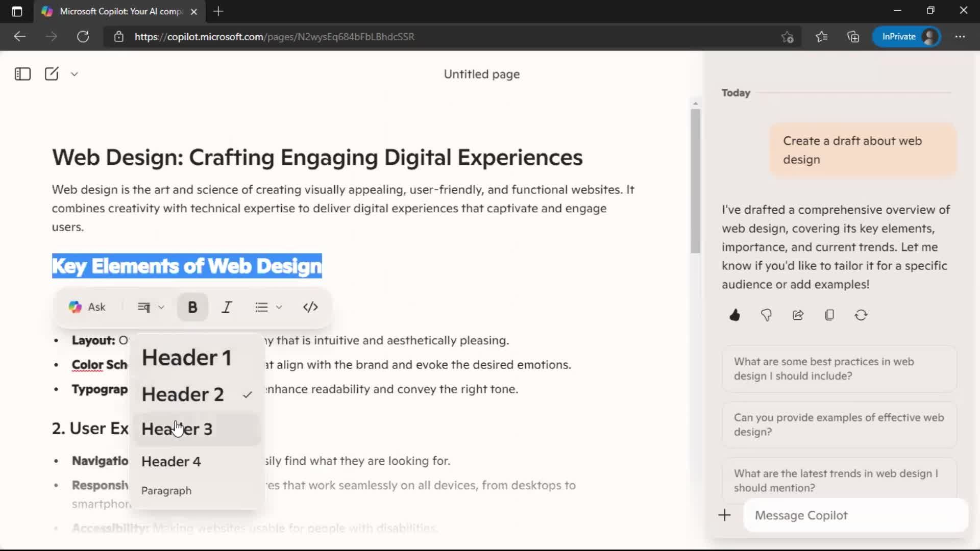Click suggestion for examples of effective web design
This screenshot has height=551, width=980.
839,424
